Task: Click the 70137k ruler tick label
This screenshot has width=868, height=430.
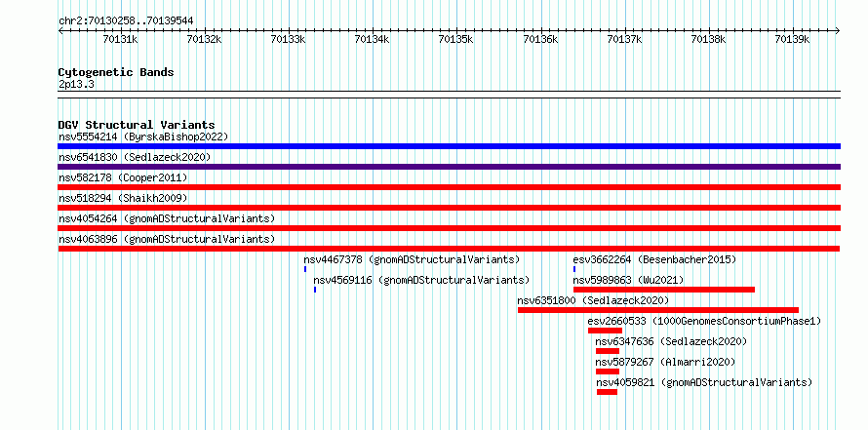Action: pos(625,39)
